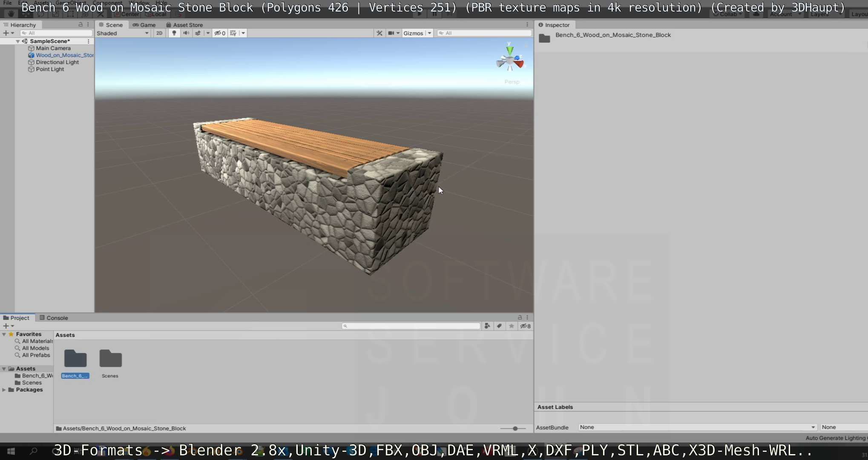
Task: Click folder icon in Inspector header
Action: 544,38
